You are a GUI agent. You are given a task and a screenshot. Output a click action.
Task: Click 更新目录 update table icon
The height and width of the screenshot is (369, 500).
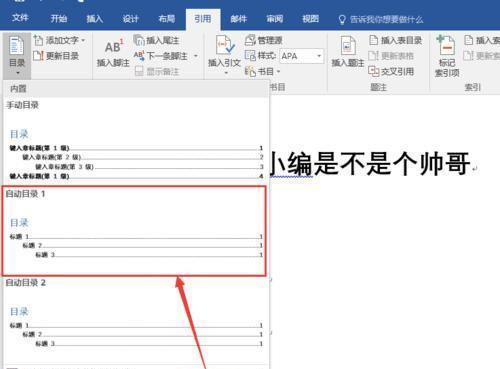[38, 56]
